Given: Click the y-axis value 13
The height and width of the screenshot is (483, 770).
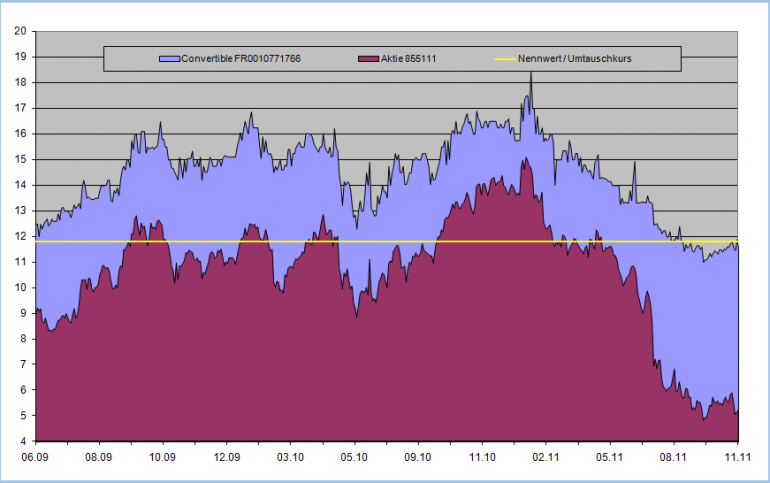Looking at the screenshot, I should (x=20, y=211).
